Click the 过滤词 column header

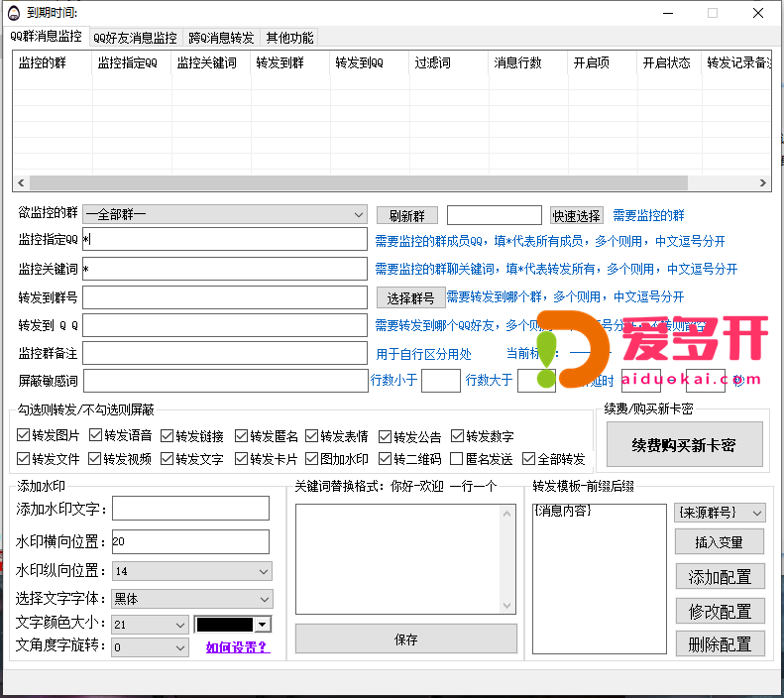[449, 62]
